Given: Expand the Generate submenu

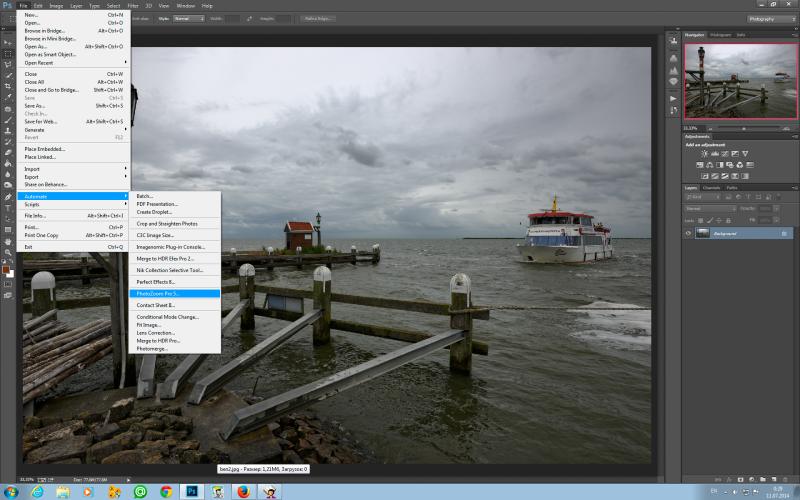Looking at the screenshot, I should point(73,130).
